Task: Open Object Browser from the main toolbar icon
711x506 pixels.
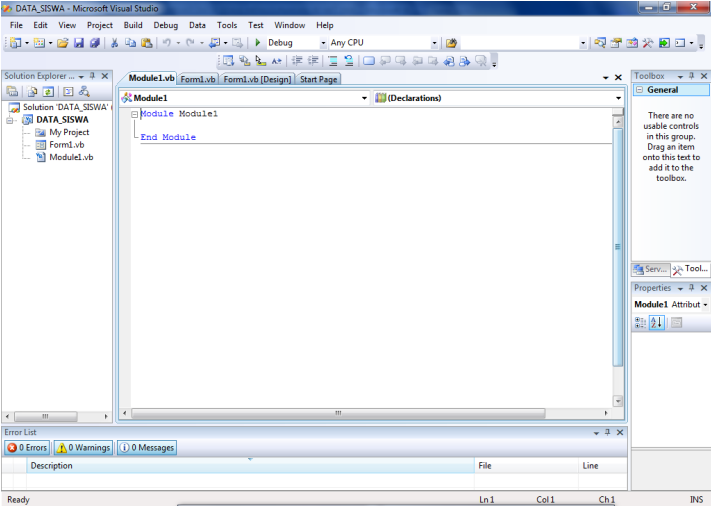Action: pyautogui.click(x=632, y=43)
